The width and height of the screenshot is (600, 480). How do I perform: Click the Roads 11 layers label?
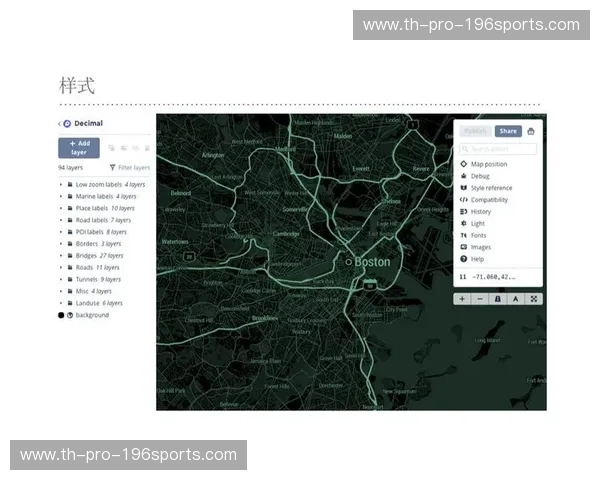tap(98, 267)
